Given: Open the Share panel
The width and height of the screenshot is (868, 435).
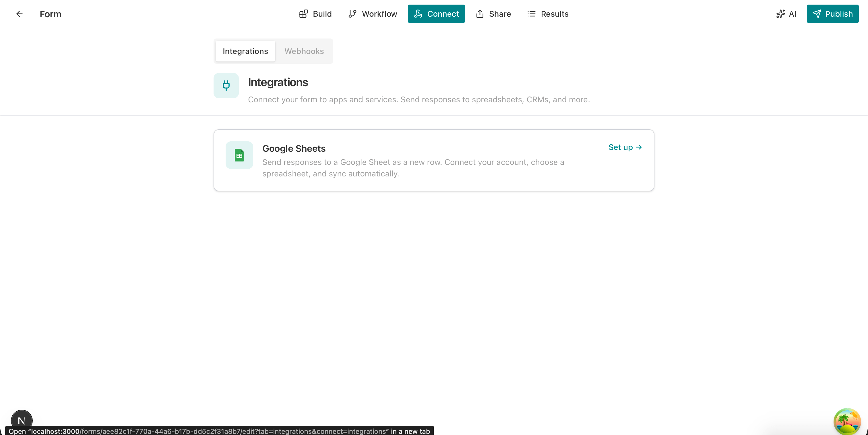Looking at the screenshot, I should (493, 14).
